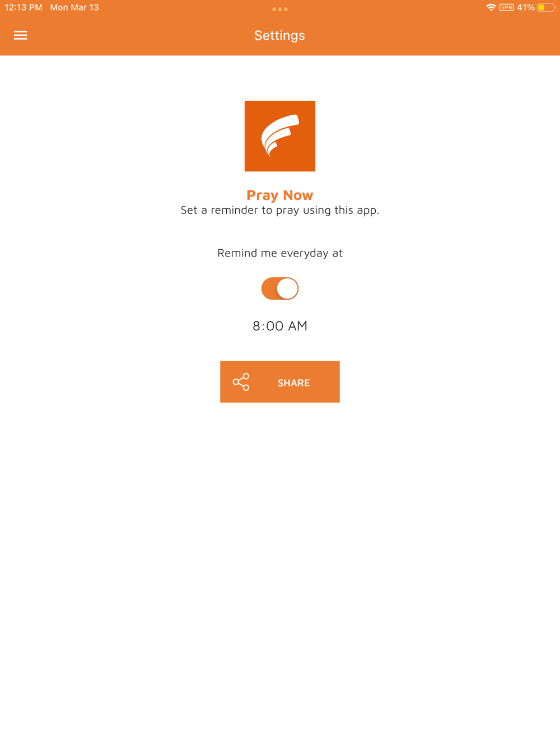Click the Pray Now heading
560x747 pixels.
(280, 195)
